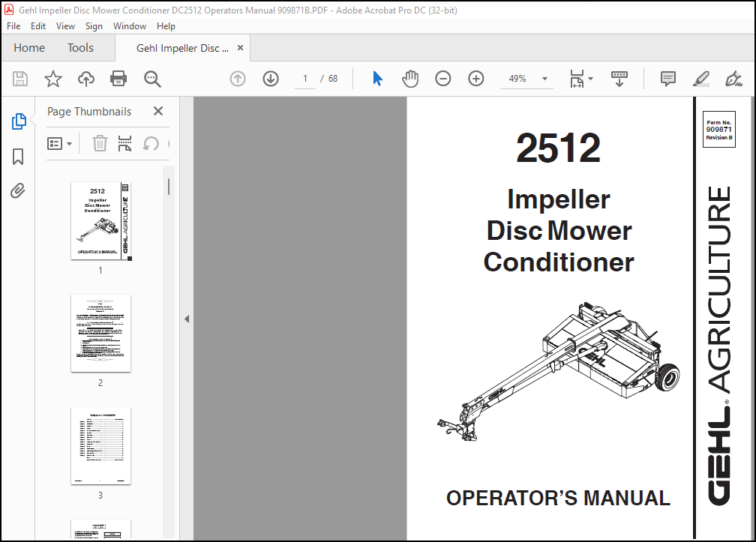Click the print pages thumbnail icon
This screenshot has height=542, width=756.
point(124,143)
